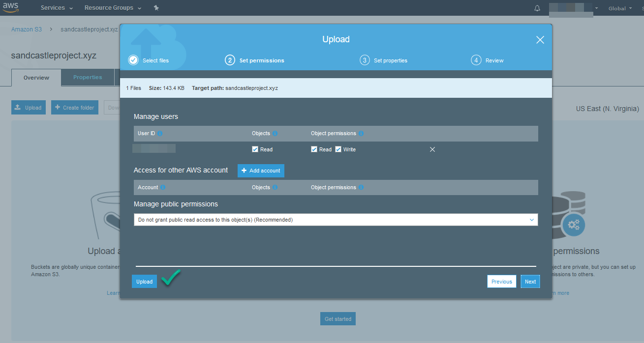Go to Review step label
This screenshot has height=343, width=644.
pos(494,60)
